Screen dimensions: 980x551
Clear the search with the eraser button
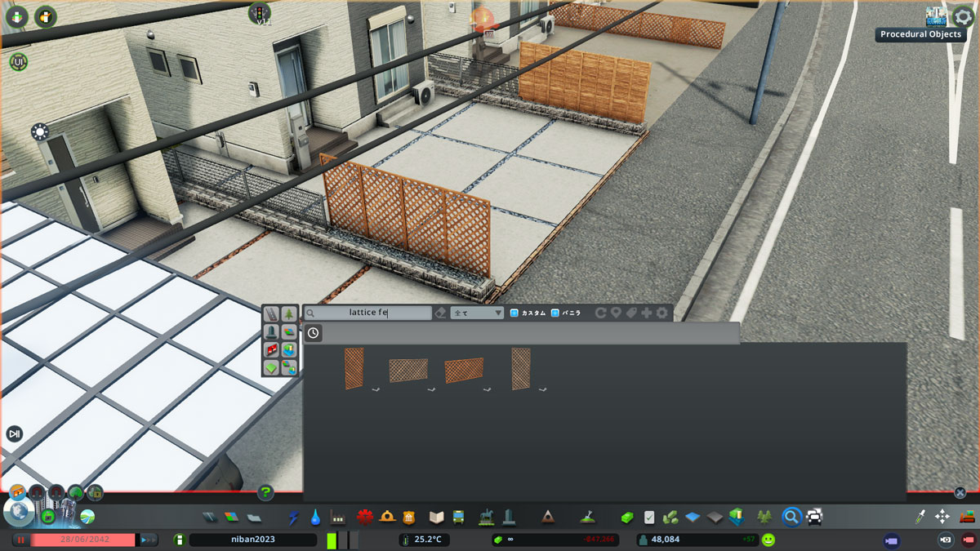(440, 312)
